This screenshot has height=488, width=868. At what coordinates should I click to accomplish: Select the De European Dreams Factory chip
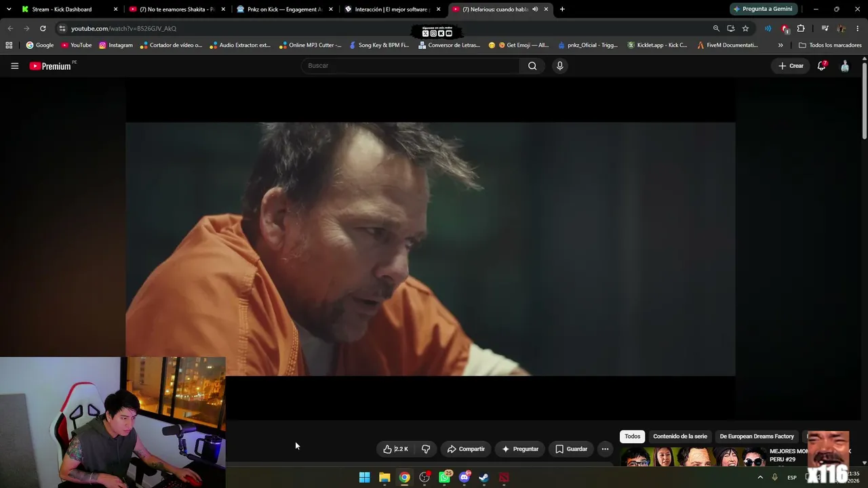click(757, 436)
